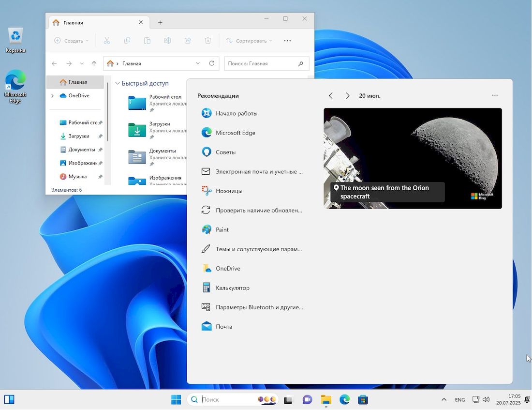Click the Refresh icon beside the address bar
The image size is (532, 410).
point(211,63)
